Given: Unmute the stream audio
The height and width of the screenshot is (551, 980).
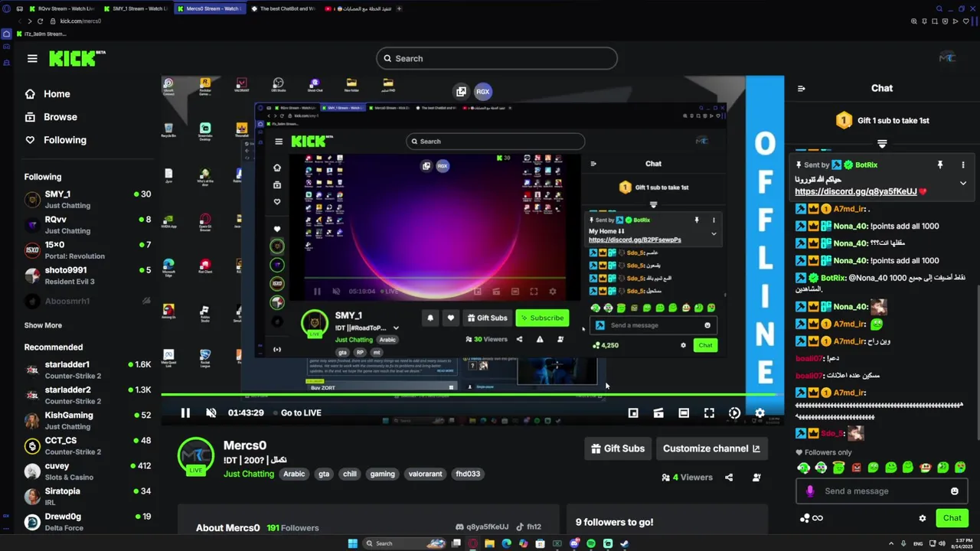Looking at the screenshot, I should click(211, 412).
